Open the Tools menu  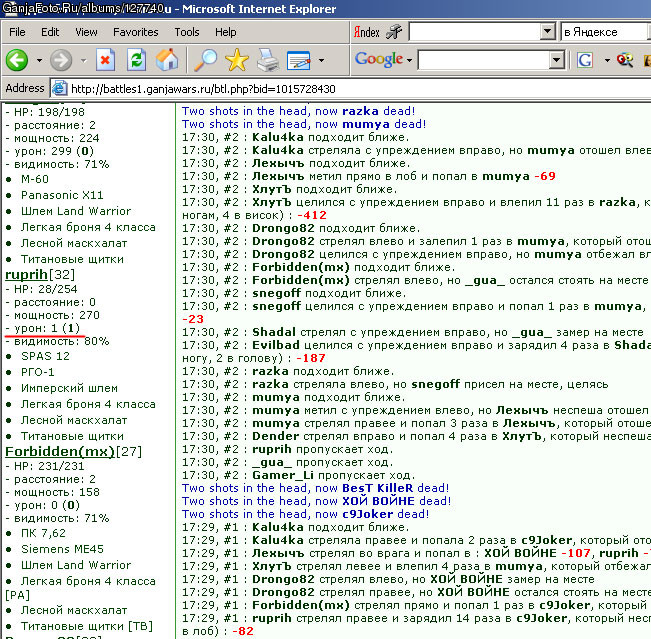(187, 32)
